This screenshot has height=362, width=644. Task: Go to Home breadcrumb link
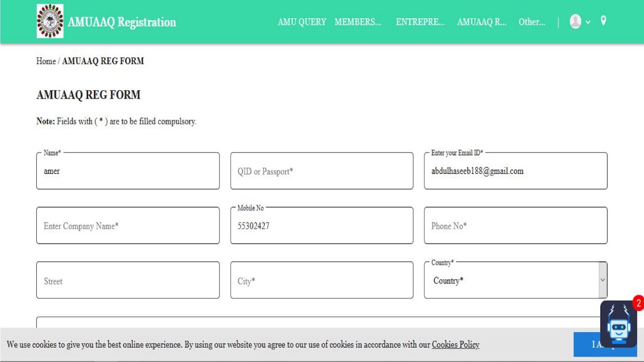[46, 61]
